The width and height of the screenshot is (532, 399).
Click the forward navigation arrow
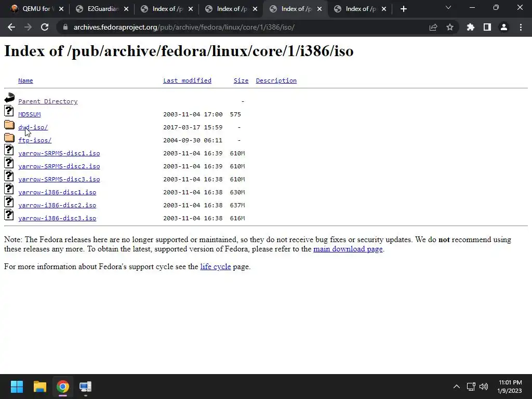(28, 27)
